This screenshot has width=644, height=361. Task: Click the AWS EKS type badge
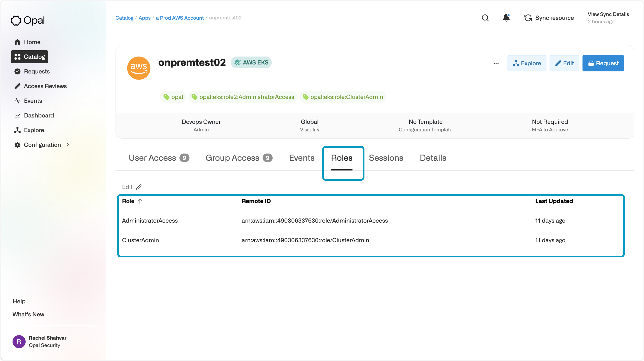(x=251, y=62)
